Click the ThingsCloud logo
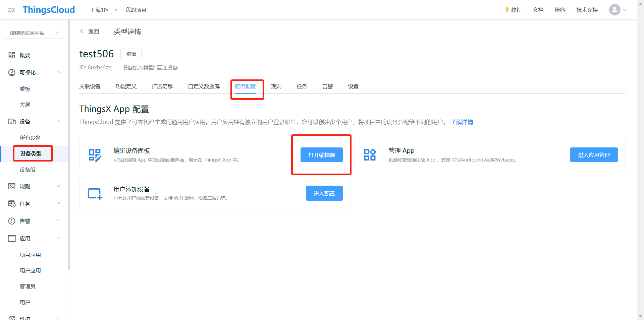Viewport: 644px width, 320px height. [x=49, y=10]
